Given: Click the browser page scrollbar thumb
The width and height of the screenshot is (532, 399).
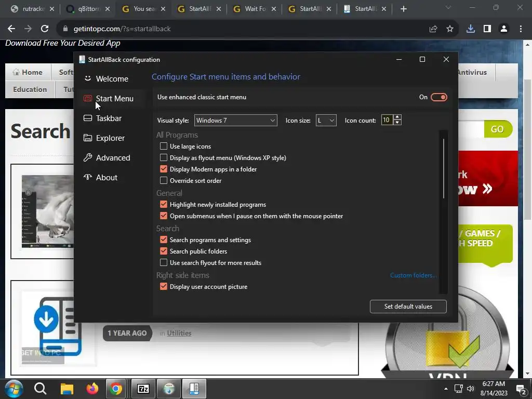Looking at the screenshot, I should tap(527, 149).
